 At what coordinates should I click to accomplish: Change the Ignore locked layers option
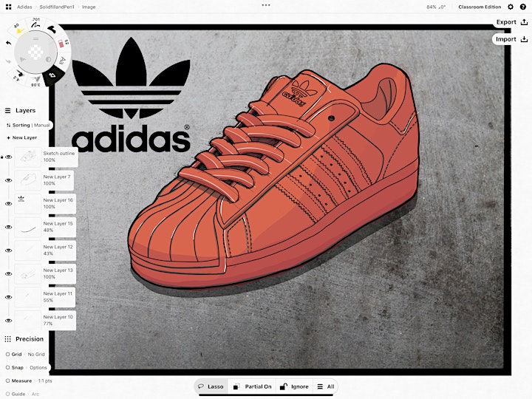pos(294,386)
